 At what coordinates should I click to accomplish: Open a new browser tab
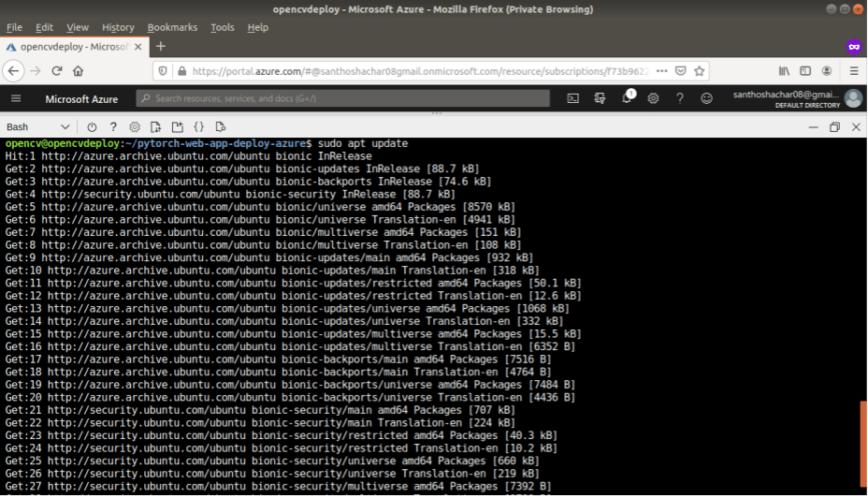(161, 47)
